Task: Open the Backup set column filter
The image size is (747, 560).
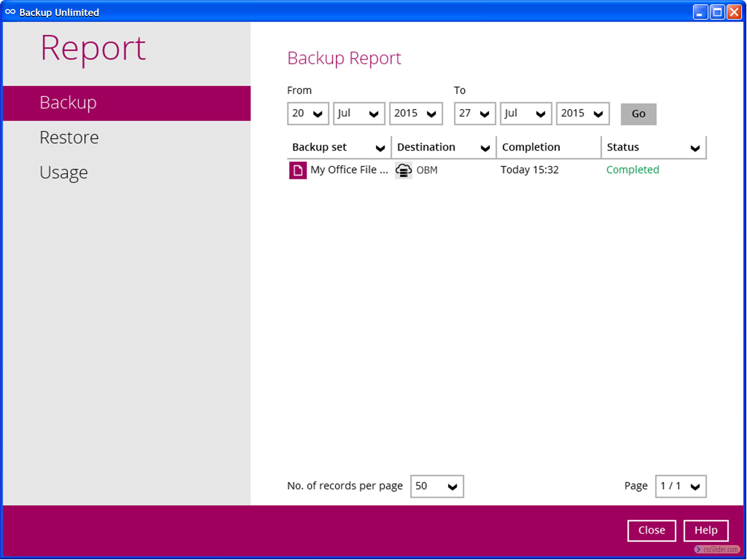Action: (x=380, y=148)
